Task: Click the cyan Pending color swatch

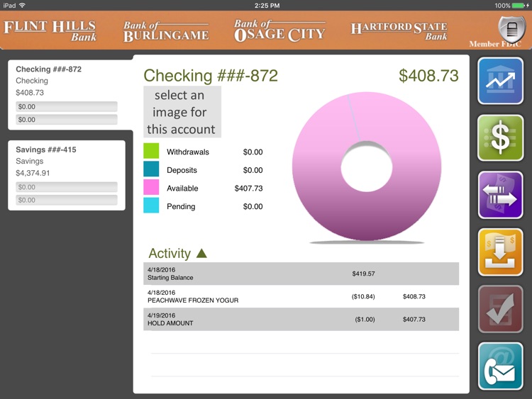Action: point(151,206)
